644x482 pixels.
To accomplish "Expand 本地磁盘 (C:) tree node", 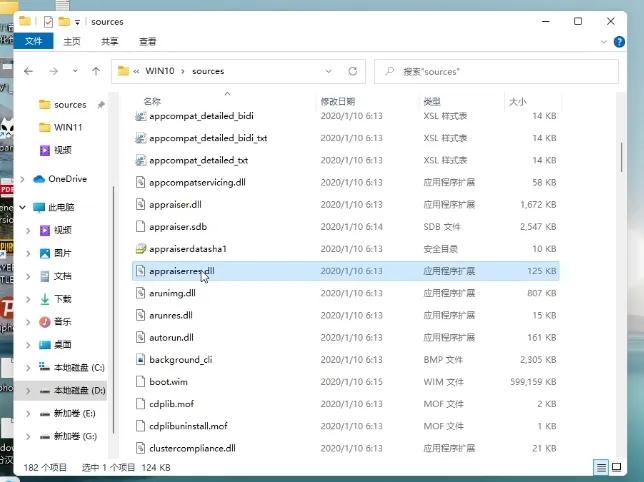I will (28, 368).
